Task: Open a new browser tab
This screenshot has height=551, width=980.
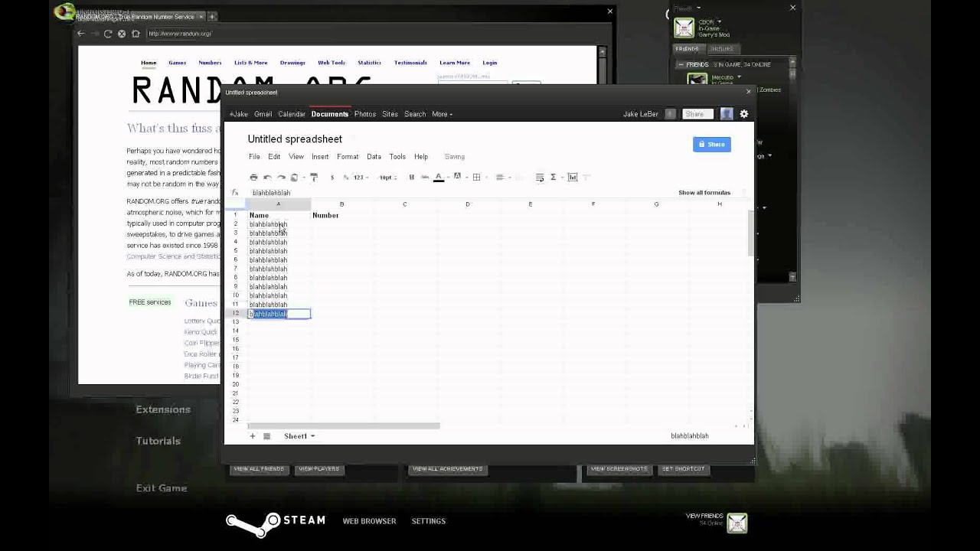Action: click(212, 16)
